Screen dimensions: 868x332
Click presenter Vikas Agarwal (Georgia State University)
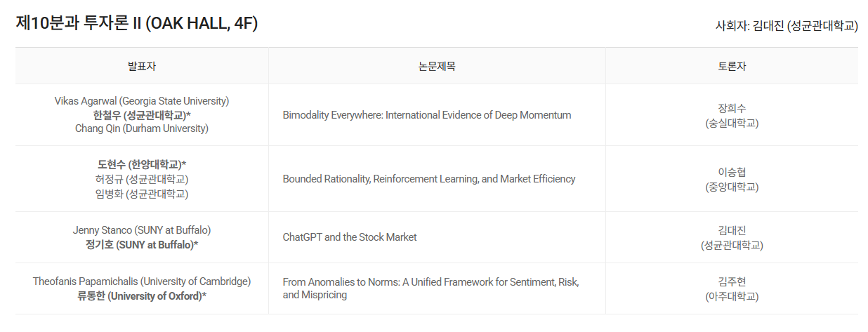click(142, 101)
